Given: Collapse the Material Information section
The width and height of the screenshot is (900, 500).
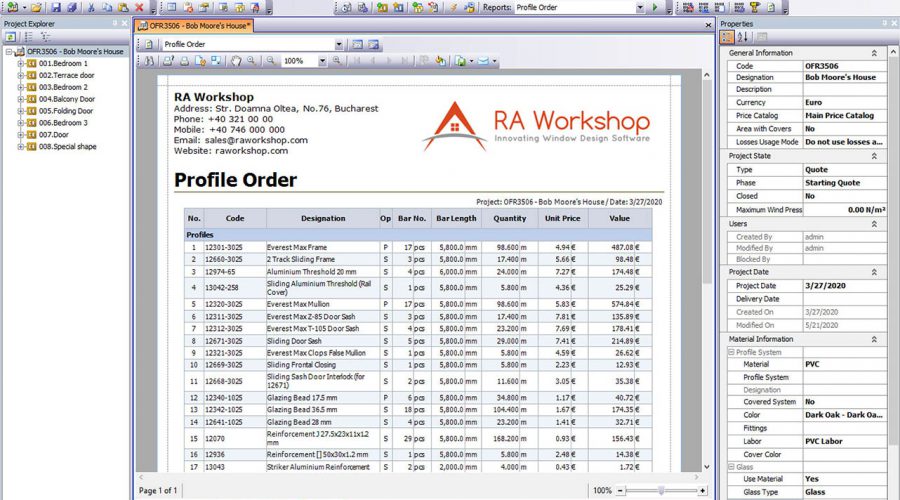Looking at the screenshot, I should click(x=874, y=339).
